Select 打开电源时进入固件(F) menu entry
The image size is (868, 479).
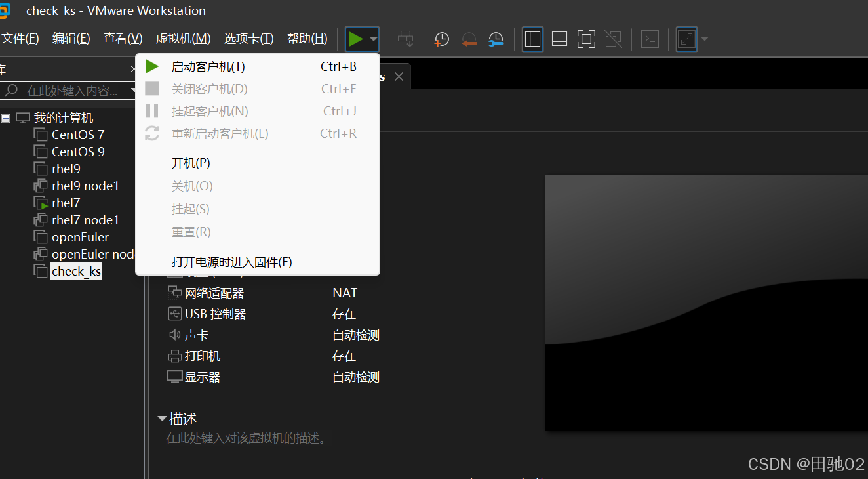tap(257, 262)
